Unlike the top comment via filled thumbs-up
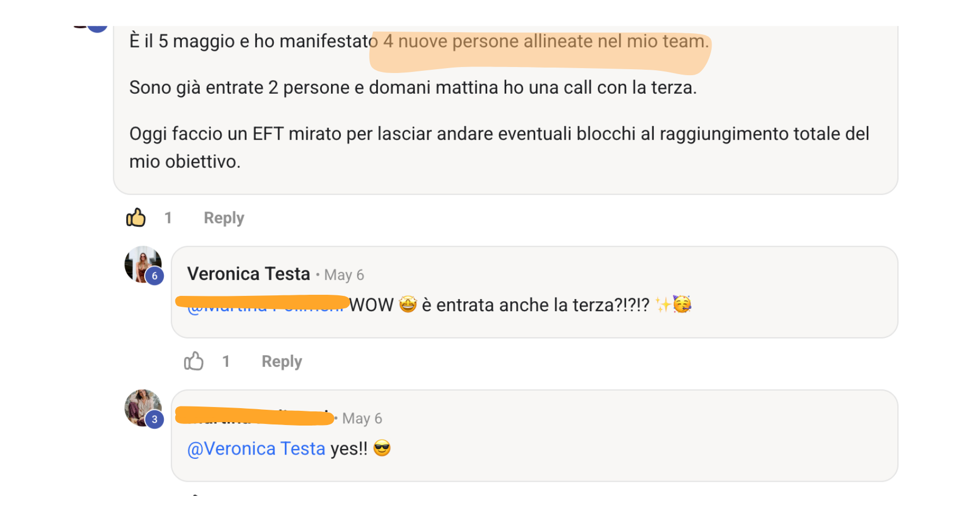 click(x=136, y=217)
